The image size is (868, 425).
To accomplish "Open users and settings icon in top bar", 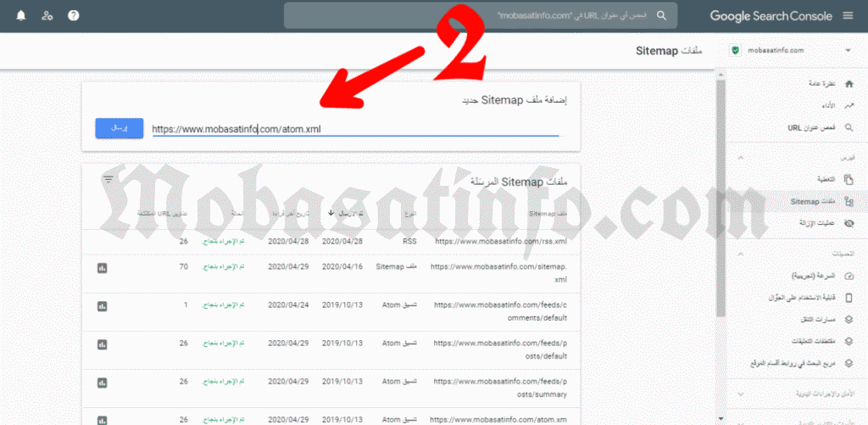I will [x=47, y=15].
